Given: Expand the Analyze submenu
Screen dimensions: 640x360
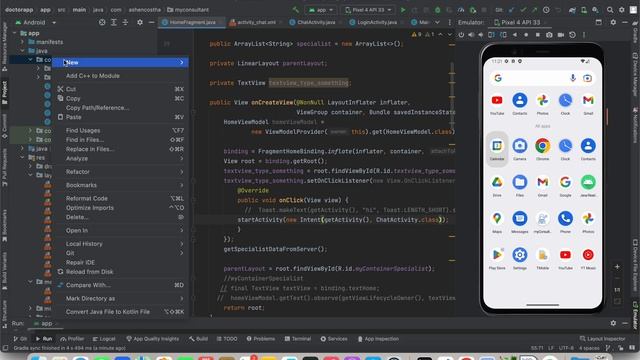Looking at the screenshot, I should tap(120, 158).
